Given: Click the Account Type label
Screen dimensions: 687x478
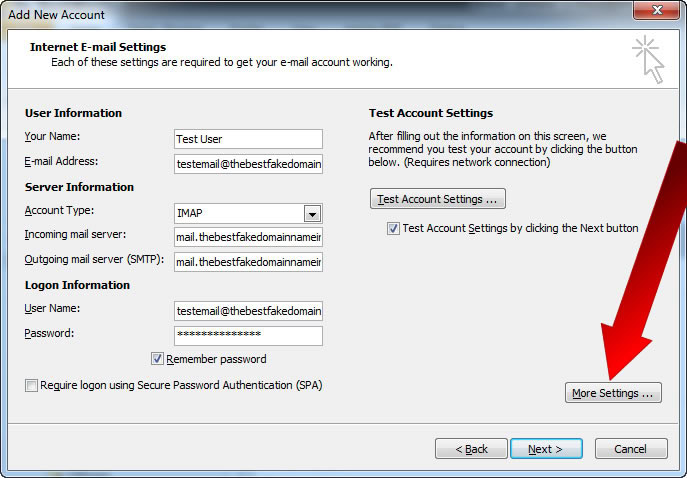Looking at the screenshot, I should [59, 210].
